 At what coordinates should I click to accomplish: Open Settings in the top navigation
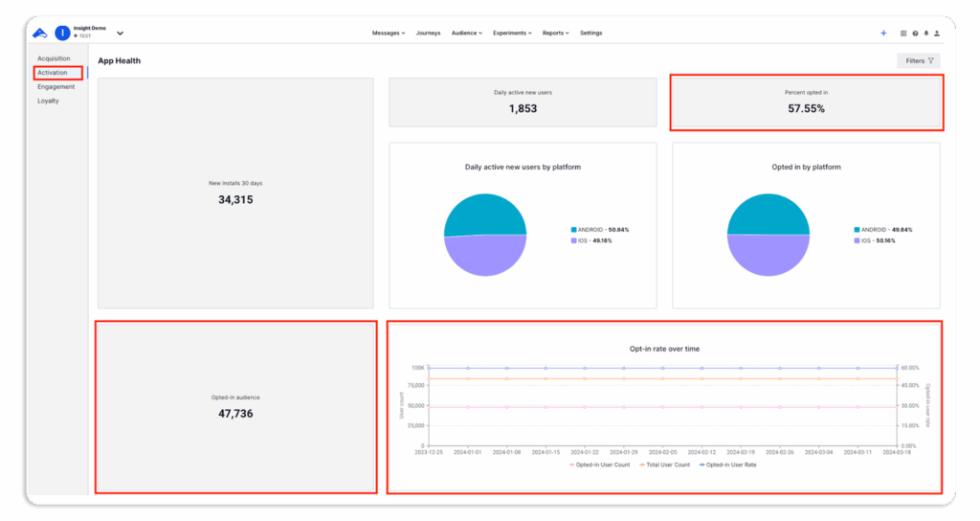coord(590,34)
